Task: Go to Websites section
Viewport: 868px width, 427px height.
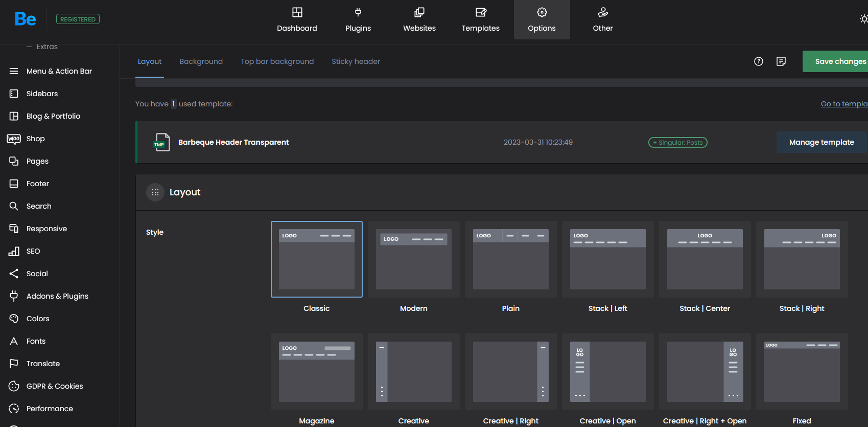Action: (419, 20)
